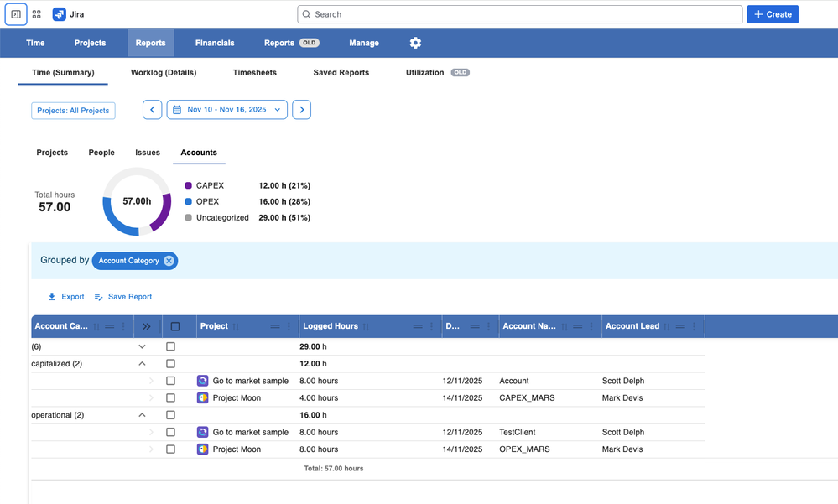Open the date range dropdown

226,110
